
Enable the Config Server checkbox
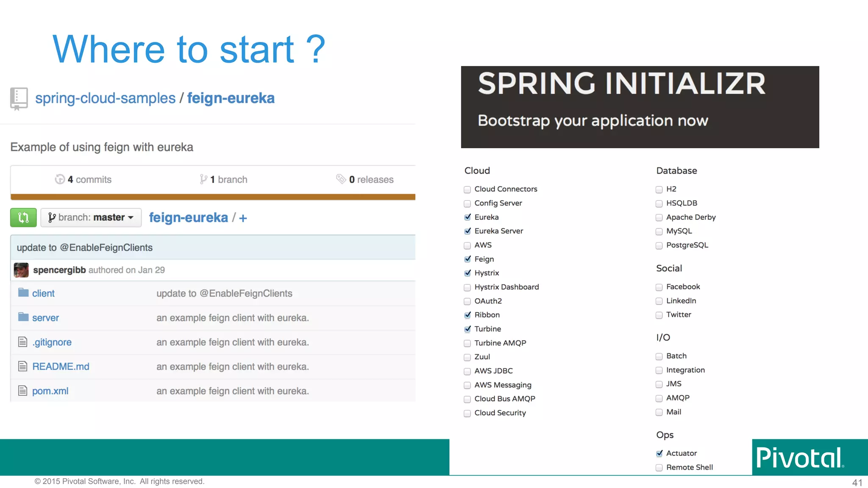(467, 203)
